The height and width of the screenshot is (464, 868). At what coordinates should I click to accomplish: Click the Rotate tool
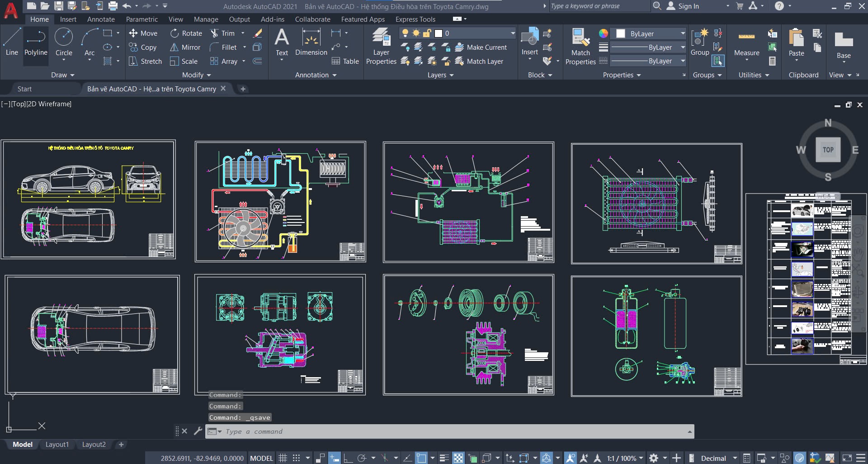[x=186, y=33]
